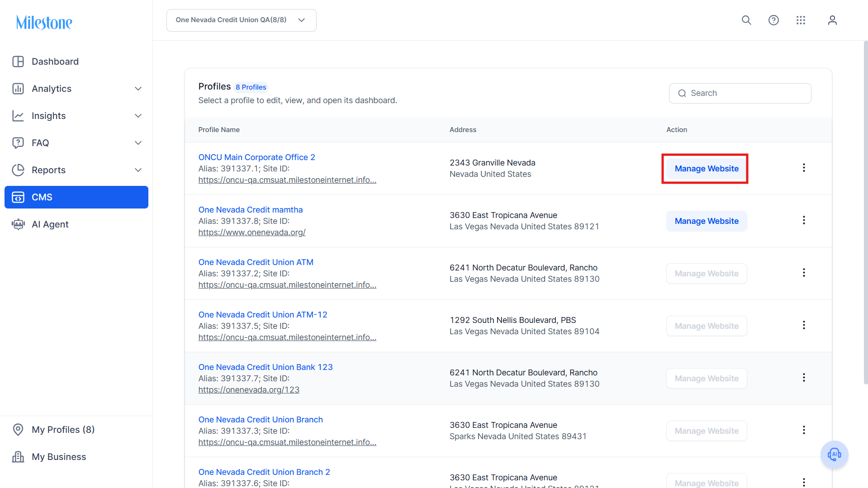Viewport: 868px width, 488px height.
Task: Click the Profile Name column header
Action: [219, 130]
